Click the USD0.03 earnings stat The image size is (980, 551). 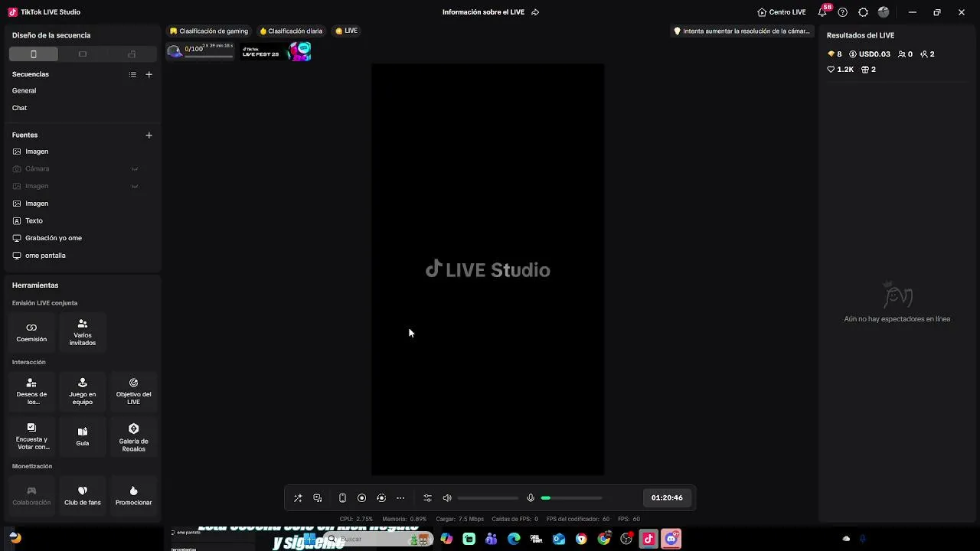pyautogui.click(x=869, y=54)
